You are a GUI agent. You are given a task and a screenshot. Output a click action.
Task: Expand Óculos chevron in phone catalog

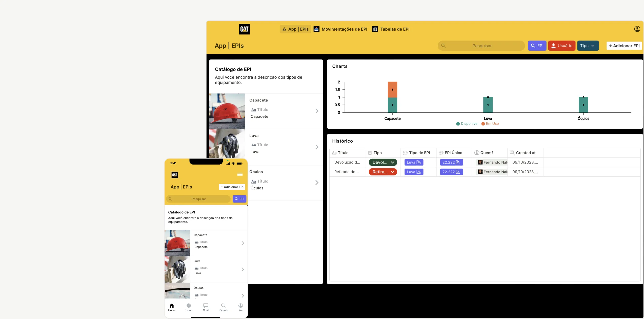click(243, 296)
